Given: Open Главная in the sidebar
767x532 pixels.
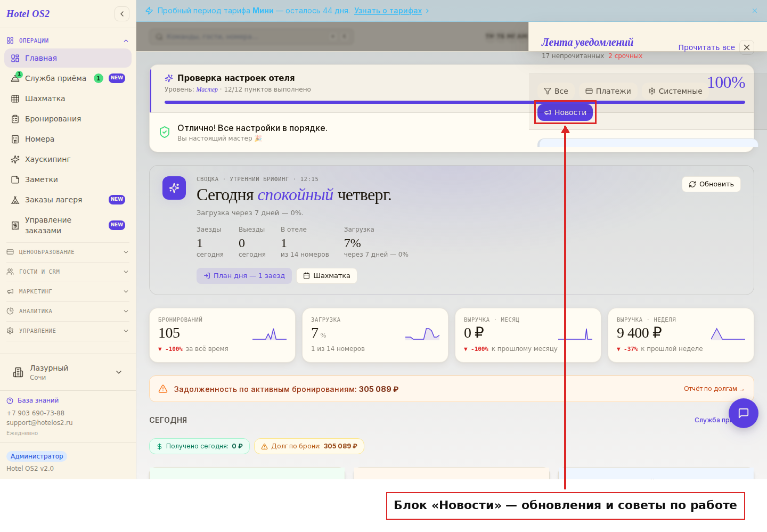Looking at the screenshot, I should tap(68, 58).
